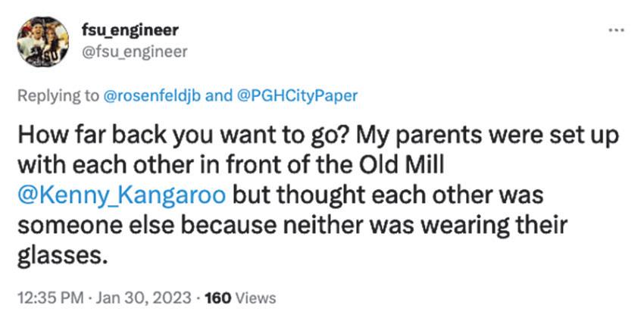Screen dimensions: 644x327
Task: Open the tweet's more options menu
Action: [x=615, y=30]
